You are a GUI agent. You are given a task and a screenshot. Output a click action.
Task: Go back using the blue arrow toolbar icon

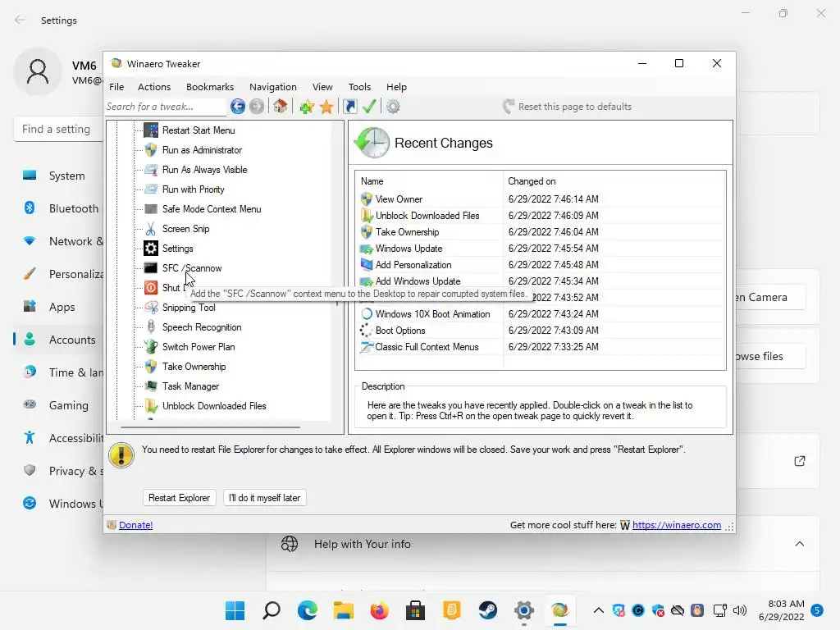pyautogui.click(x=238, y=107)
